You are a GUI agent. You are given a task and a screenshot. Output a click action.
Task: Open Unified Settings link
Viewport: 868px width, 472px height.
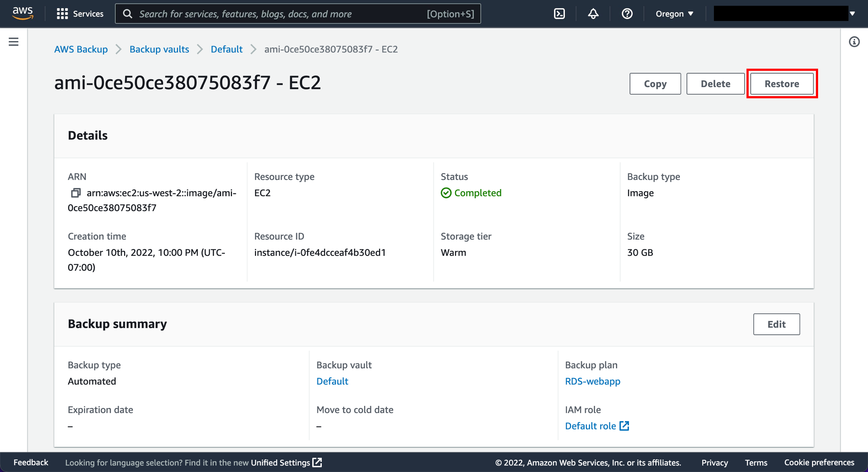pos(280,462)
